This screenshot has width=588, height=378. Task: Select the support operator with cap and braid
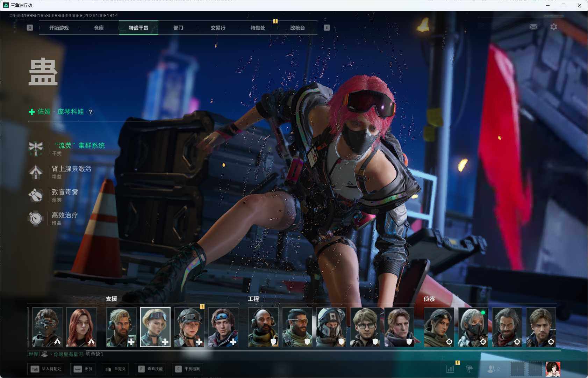click(189, 327)
